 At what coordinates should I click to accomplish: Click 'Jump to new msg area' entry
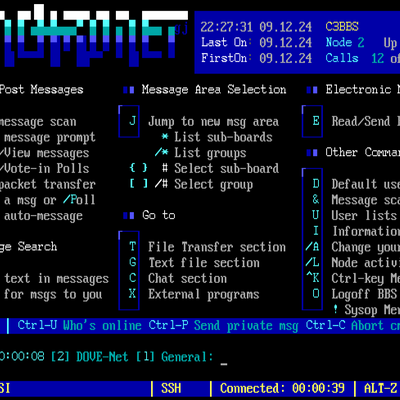click(x=213, y=122)
